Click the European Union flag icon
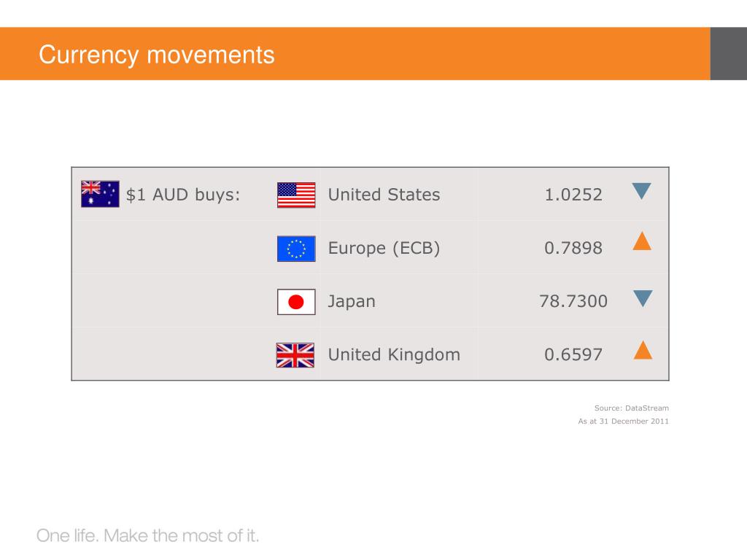Screen dimensions: 747x560 296,249
